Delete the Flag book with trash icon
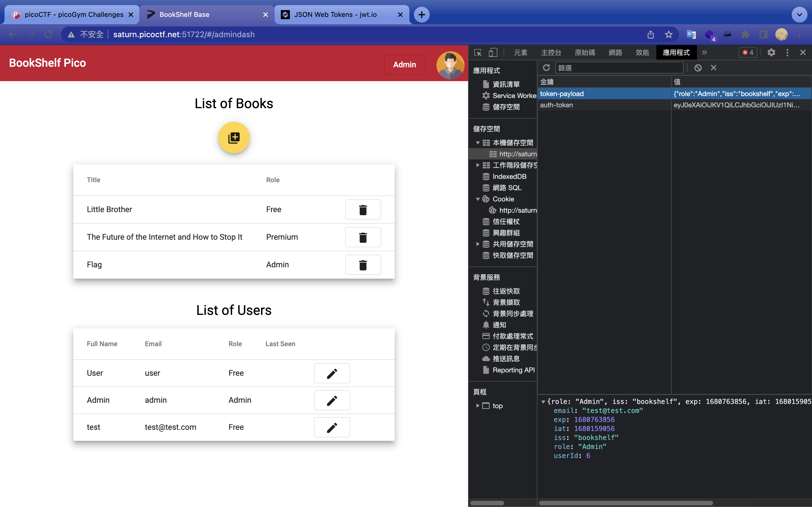 pos(363,265)
